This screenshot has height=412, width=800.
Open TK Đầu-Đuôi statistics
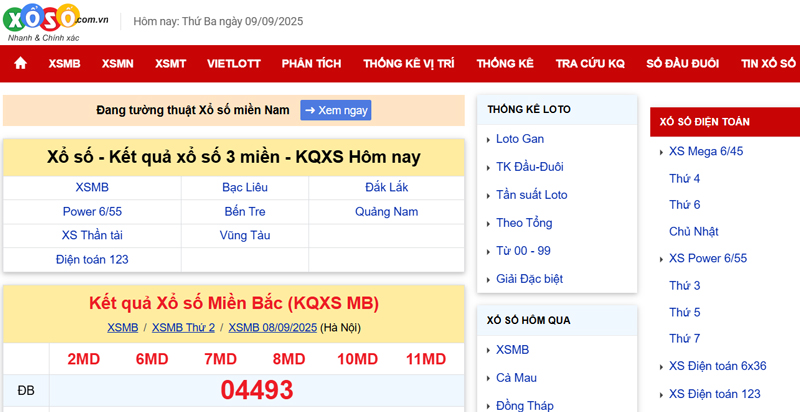point(530,167)
